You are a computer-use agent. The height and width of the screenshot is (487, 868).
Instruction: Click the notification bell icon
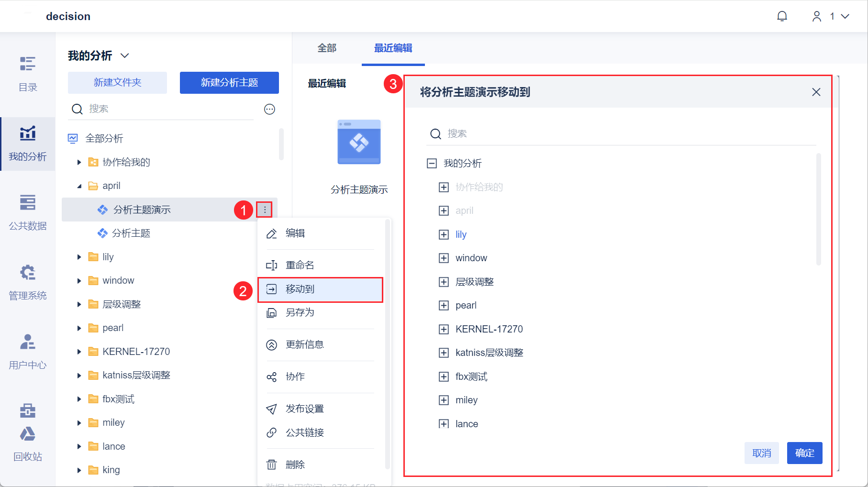coord(782,16)
